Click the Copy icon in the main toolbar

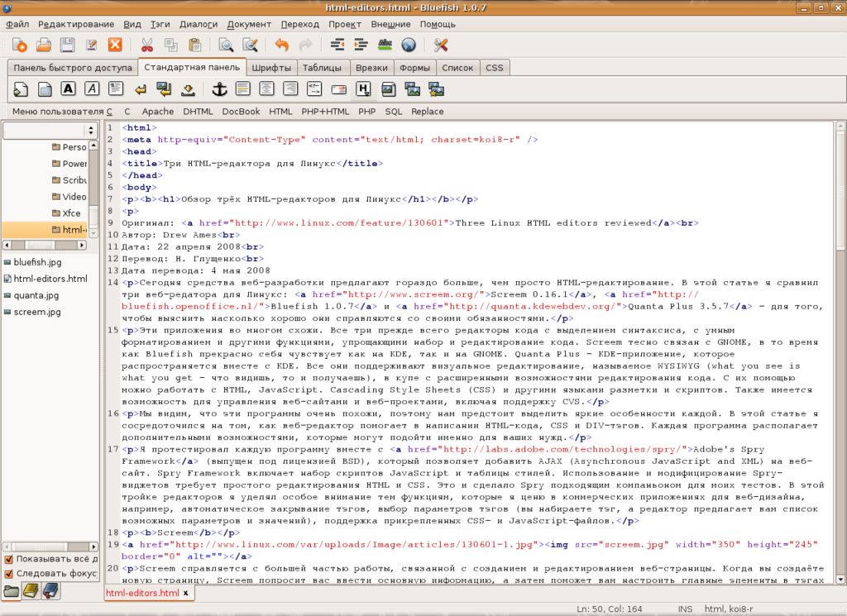170,45
